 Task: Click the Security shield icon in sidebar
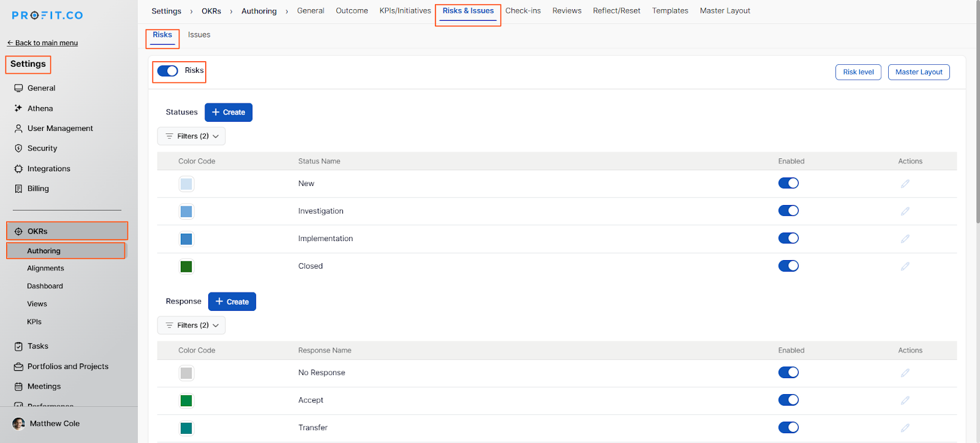pos(18,149)
